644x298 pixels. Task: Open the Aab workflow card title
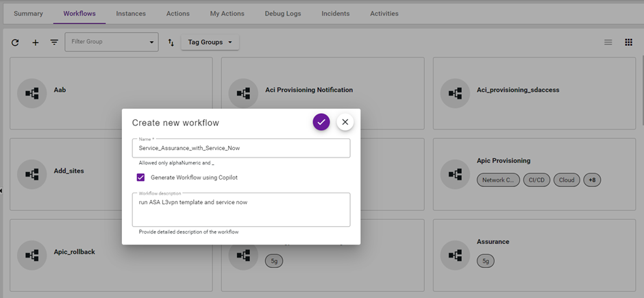[60, 90]
